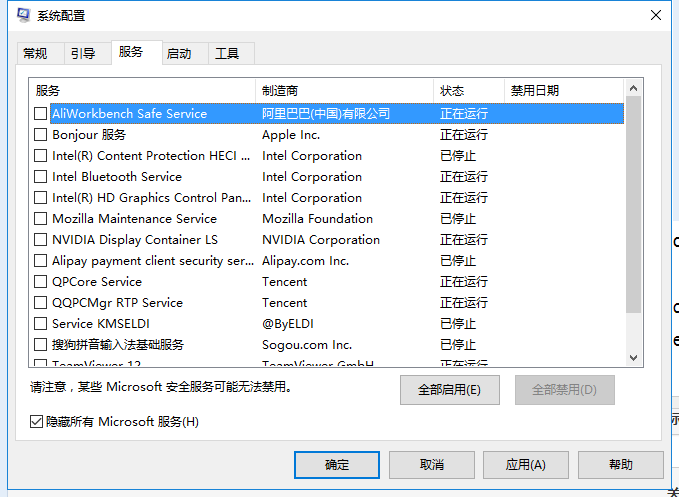Select the Intel Bluetooth Service name

(x=117, y=177)
